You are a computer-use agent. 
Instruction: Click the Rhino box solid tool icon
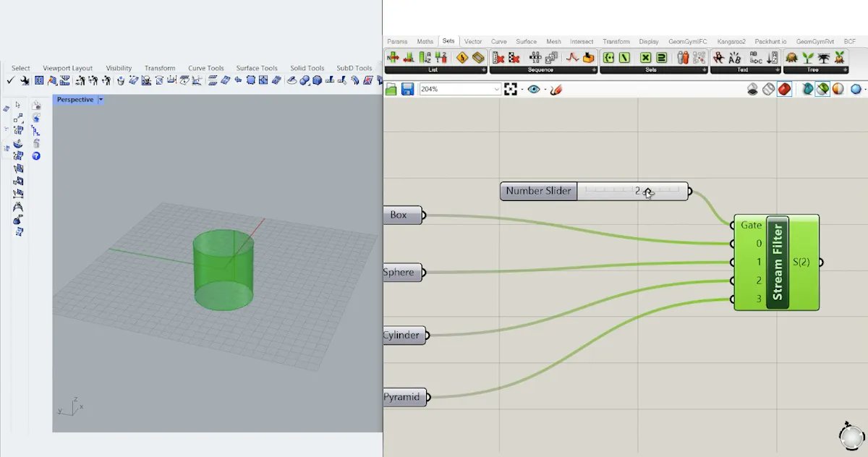pyautogui.click(x=317, y=80)
